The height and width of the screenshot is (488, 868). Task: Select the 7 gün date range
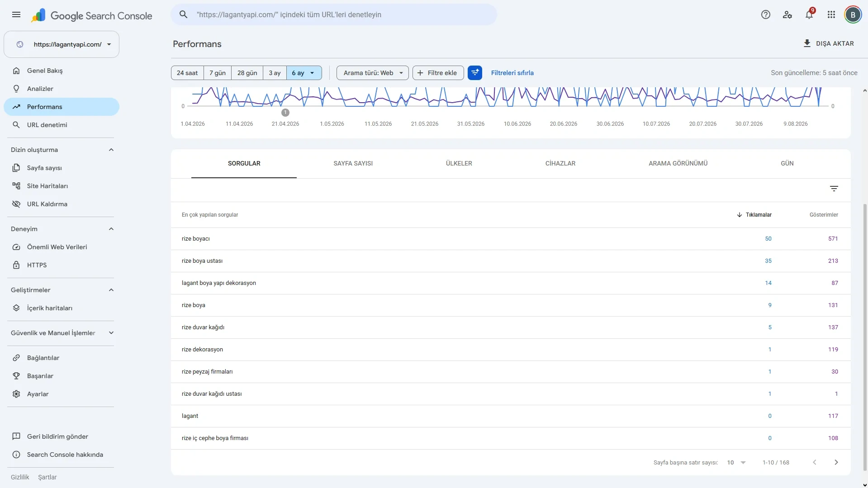point(218,73)
